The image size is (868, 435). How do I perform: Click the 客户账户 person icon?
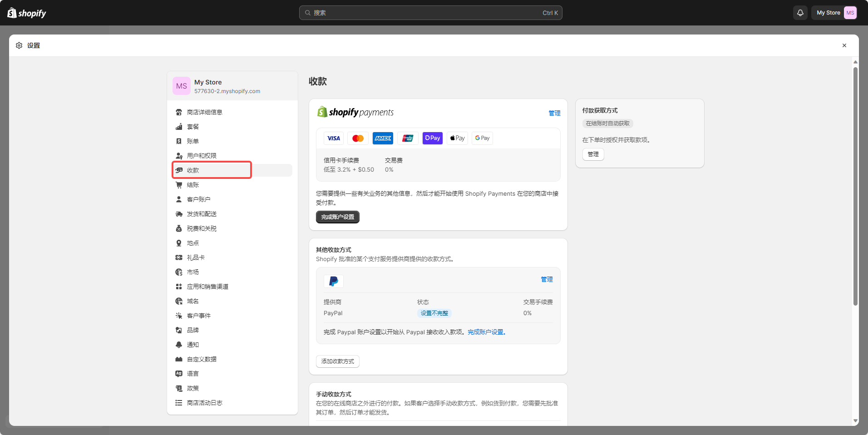(179, 199)
